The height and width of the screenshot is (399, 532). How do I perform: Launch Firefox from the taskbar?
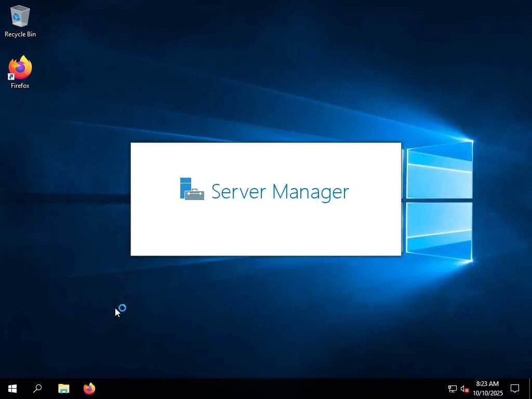tap(89, 389)
